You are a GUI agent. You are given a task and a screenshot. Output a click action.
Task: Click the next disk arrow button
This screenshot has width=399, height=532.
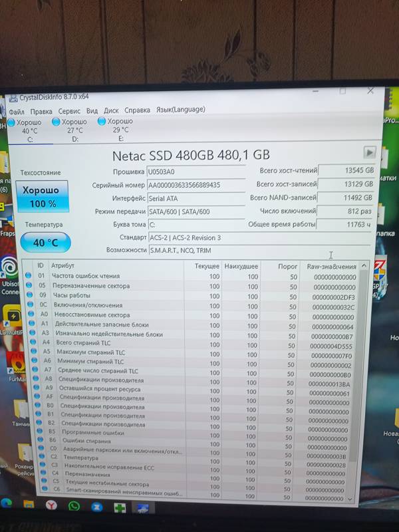(370, 152)
